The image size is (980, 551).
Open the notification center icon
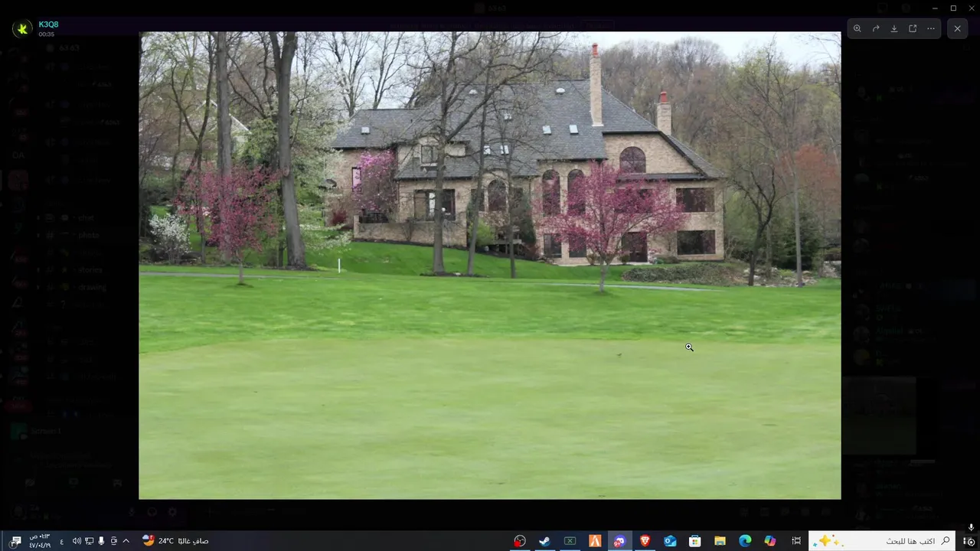tap(15, 541)
